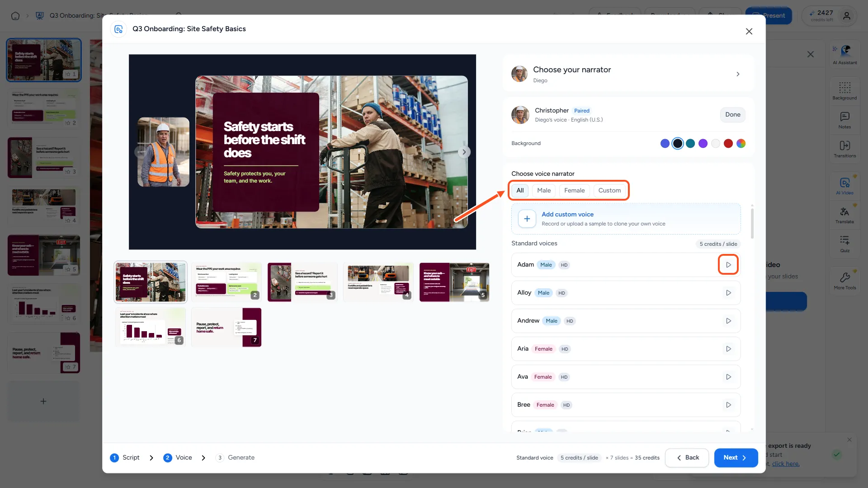
Task: Click the home icon in breadcrumb
Action: [x=15, y=16]
